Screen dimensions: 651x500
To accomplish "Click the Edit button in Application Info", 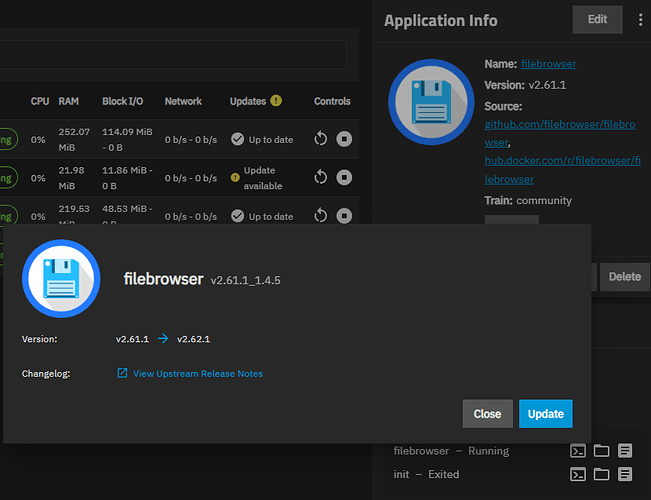I will [x=597, y=20].
